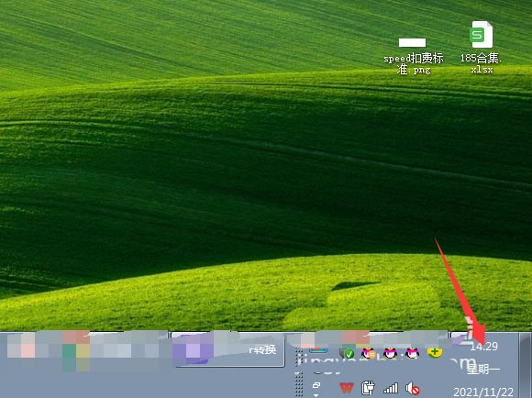This screenshot has width=532, height=398.
Task: Select the 185合集.xlsx spreadsheet desktop icon
Action: (x=482, y=48)
